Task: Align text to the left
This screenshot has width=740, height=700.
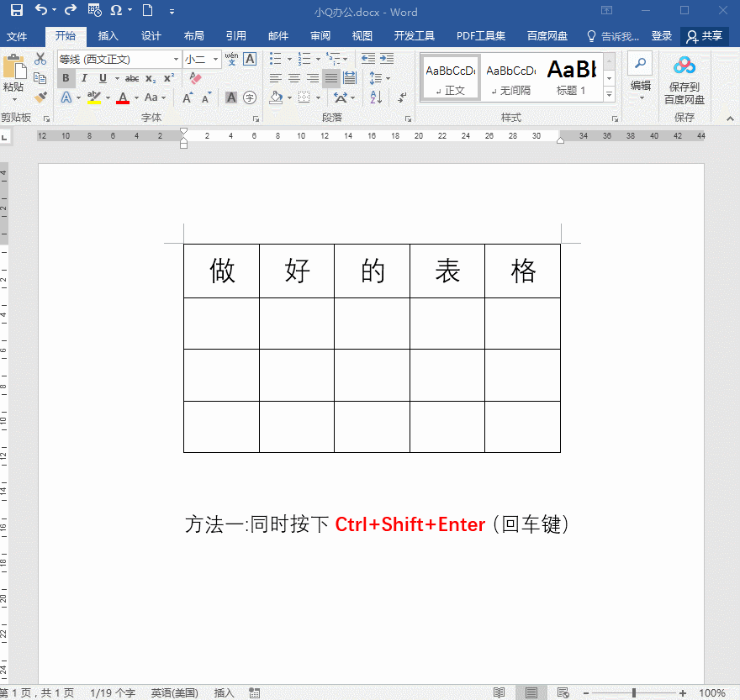Action: [276, 78]
